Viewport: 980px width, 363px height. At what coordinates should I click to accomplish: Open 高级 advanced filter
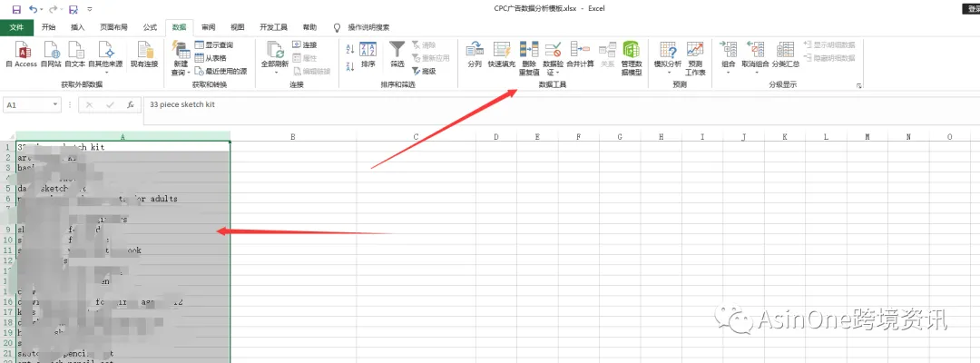tap(424, 71)
